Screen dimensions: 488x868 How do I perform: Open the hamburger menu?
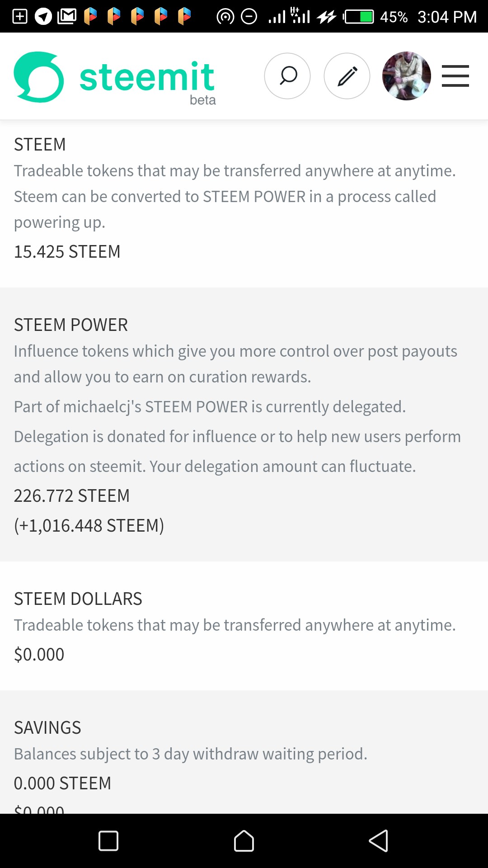[x=455, y=76]
